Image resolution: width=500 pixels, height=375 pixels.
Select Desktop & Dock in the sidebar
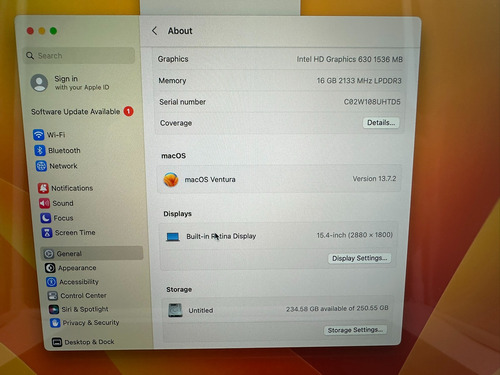(83, 342)
